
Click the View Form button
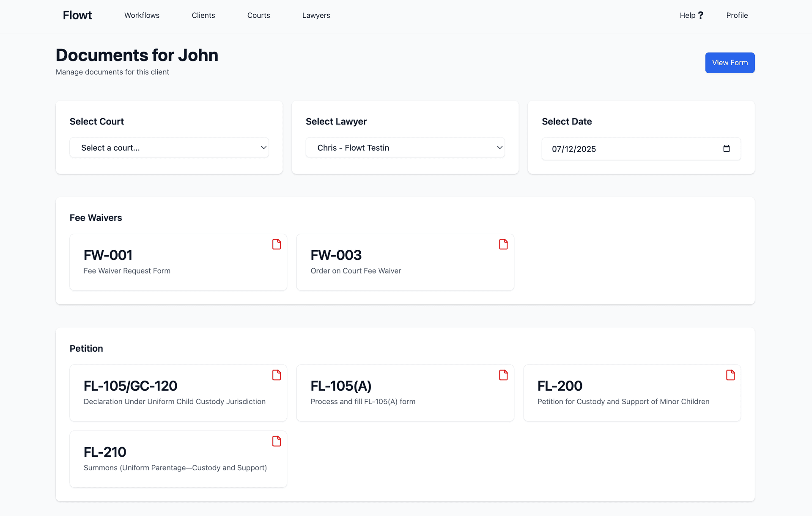click(730, 63)
